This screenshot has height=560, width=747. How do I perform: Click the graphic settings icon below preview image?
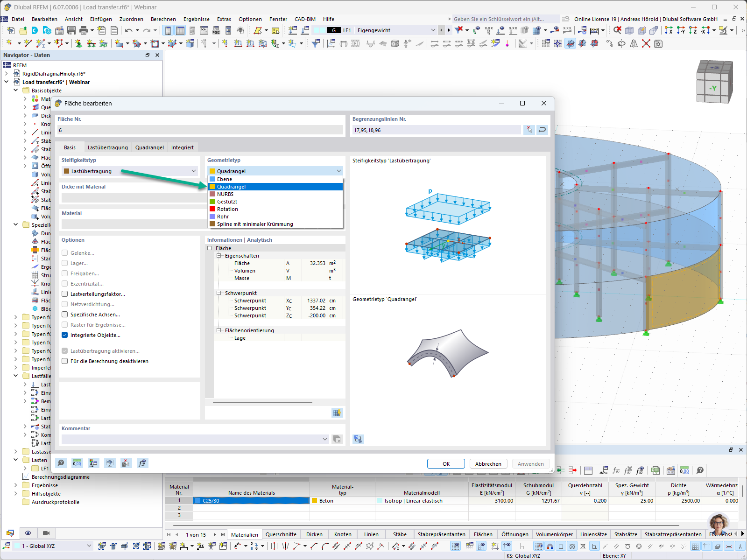click(x=358, y=439)
